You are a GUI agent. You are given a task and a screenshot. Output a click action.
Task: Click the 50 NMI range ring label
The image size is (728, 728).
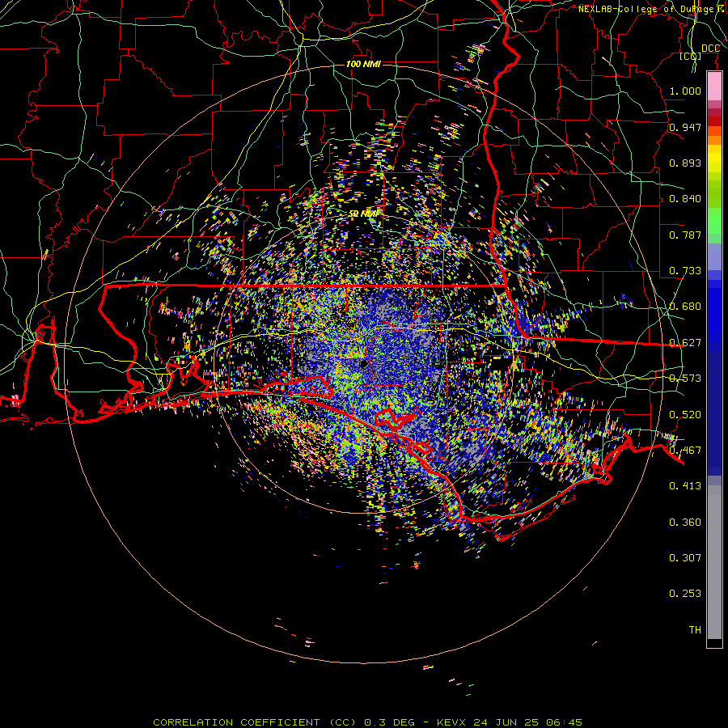tap(364, 214)
